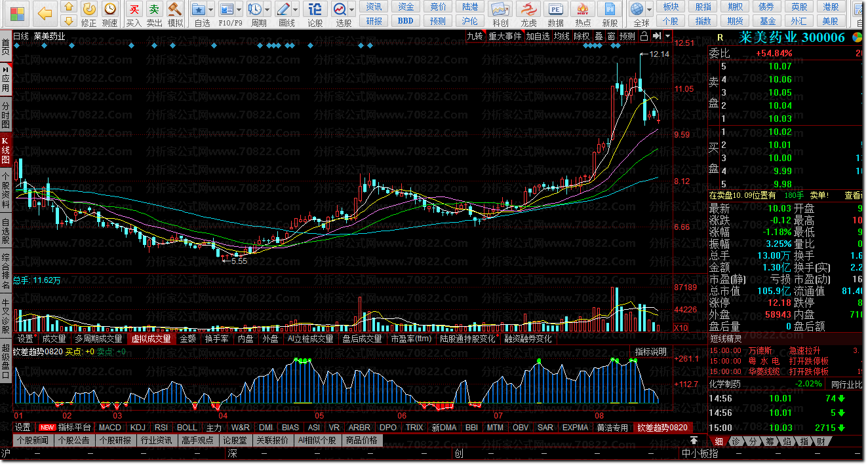Click the 12.14 high price marker
This screenshot has width=868, height=465.
pyautogui.click(x=660, y=54)
